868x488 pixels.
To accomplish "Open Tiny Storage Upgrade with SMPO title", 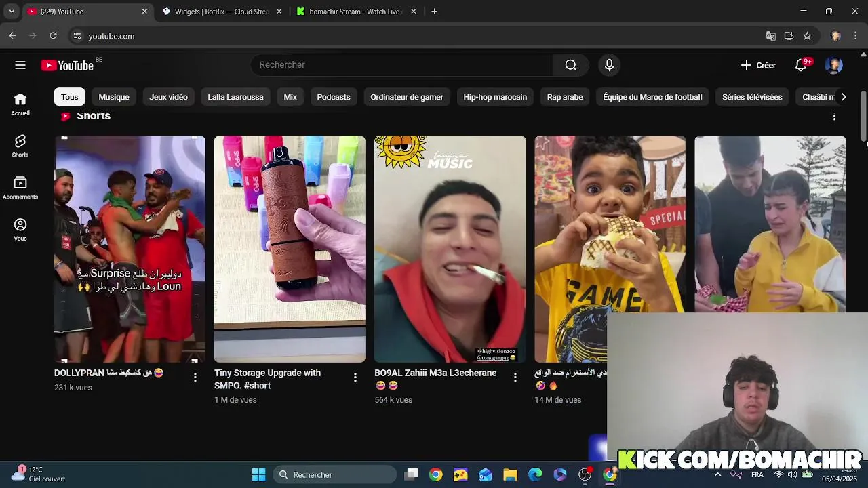I will (267, 379).
